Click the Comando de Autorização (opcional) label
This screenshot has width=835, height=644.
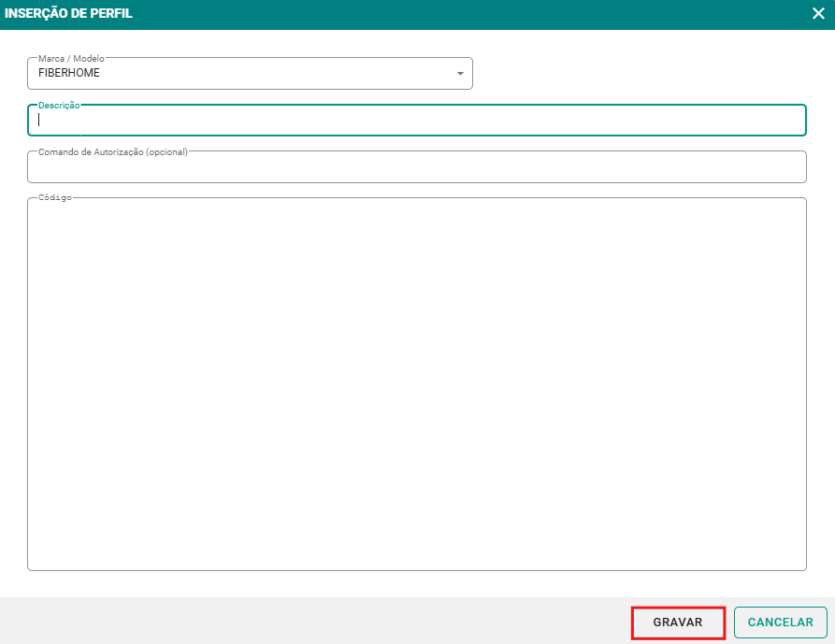[x=112, y=151]
